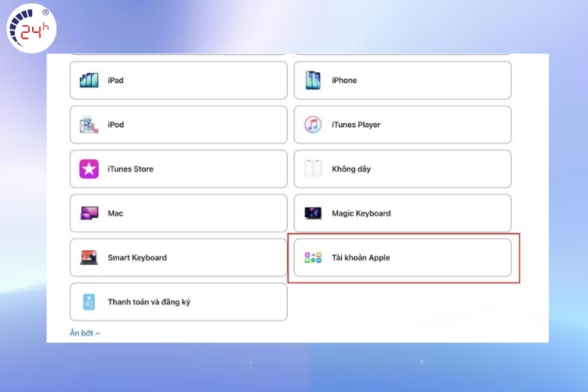Viewport: 588px width, 392px height.
Task: Choose the iTunes Store text label
Action: (x=130, y=169)
